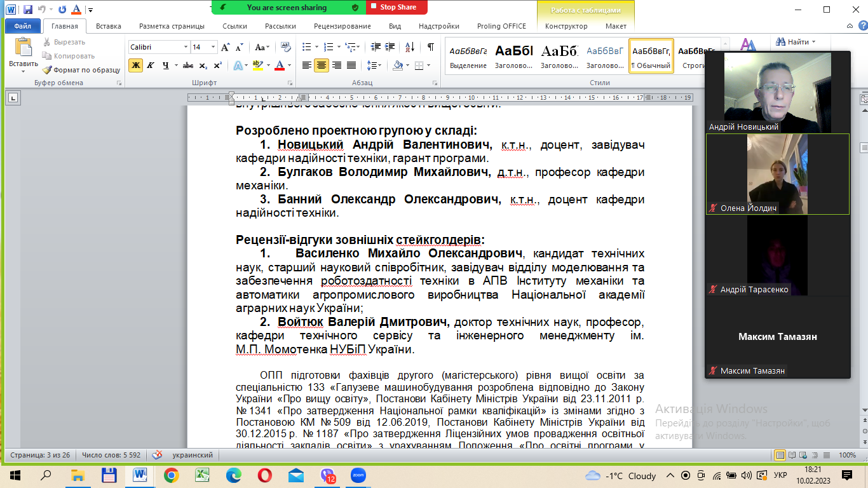This screenshot has height=488, width=868.
Task: Sort text alphabetically icon
Action: click(x=410, y=47)
